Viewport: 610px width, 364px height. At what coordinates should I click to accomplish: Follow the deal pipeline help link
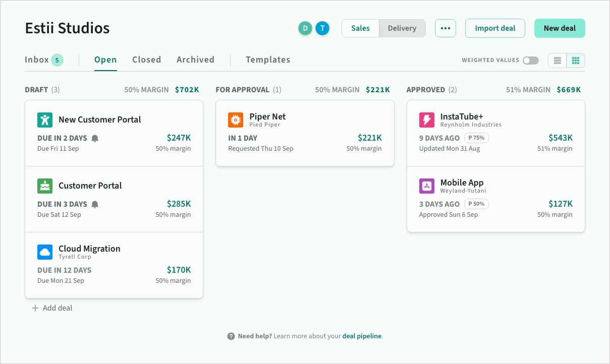pyautogui.click(x=362, y=336)
